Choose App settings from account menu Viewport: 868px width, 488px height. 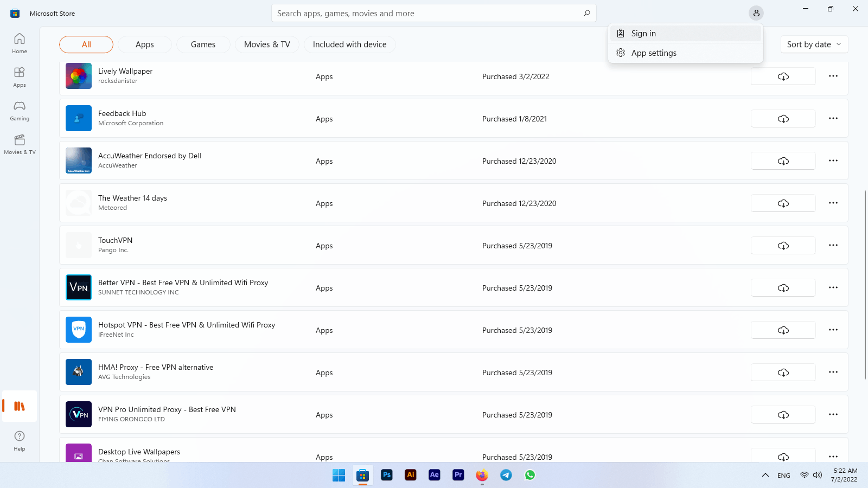coord(686,53)
